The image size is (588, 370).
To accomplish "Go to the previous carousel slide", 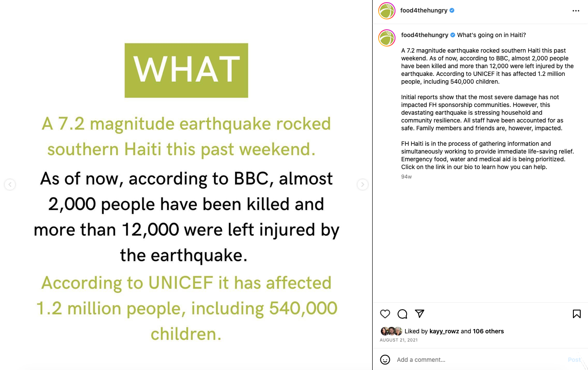I will [x=10, y=185].
